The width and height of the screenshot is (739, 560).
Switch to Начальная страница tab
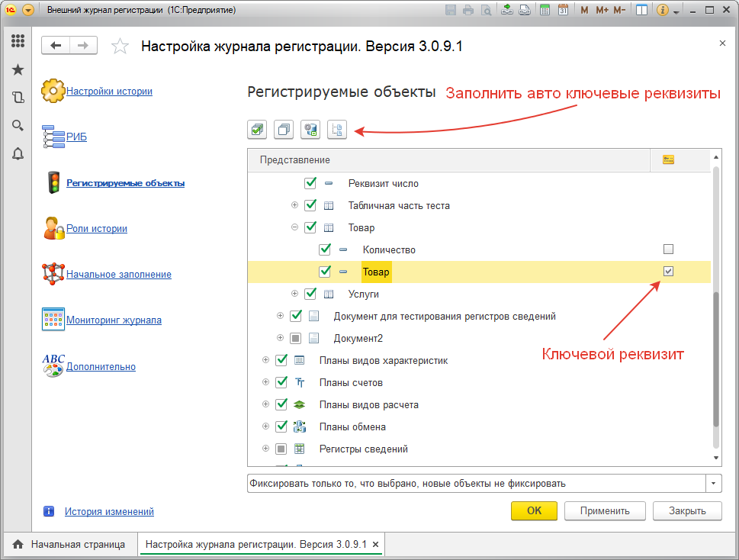pos(69,545)
